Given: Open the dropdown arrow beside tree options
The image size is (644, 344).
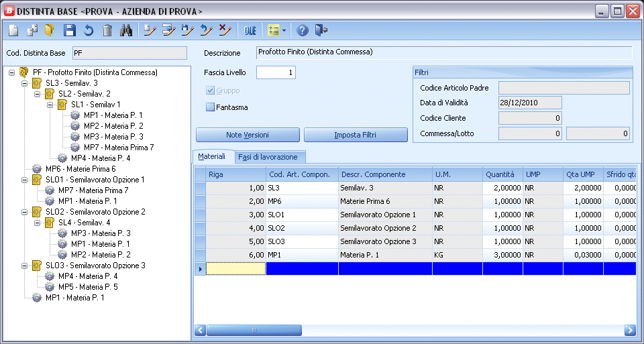Looking at the screenshot, I should [x=284, y=30].
